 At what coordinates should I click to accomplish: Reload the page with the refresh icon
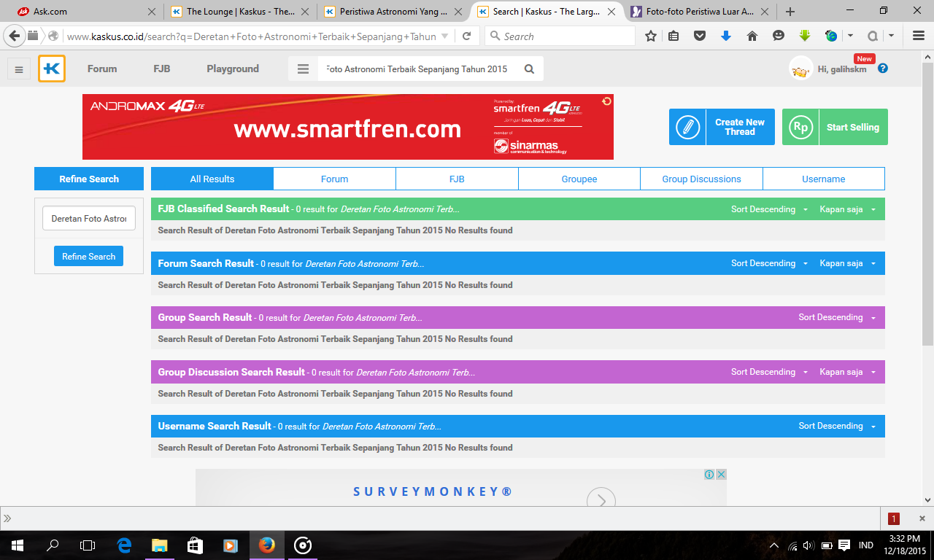(467, 36)
